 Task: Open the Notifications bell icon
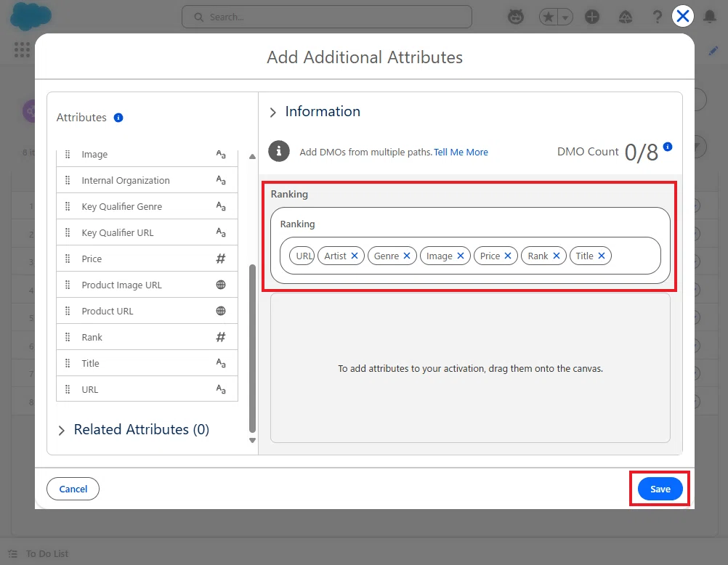[710, 17]
